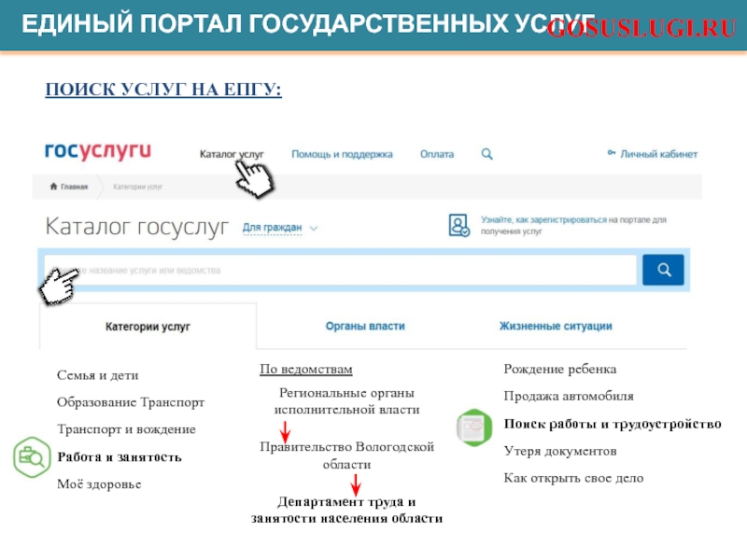Click the home icon in breadcrumb

[53, 186]
